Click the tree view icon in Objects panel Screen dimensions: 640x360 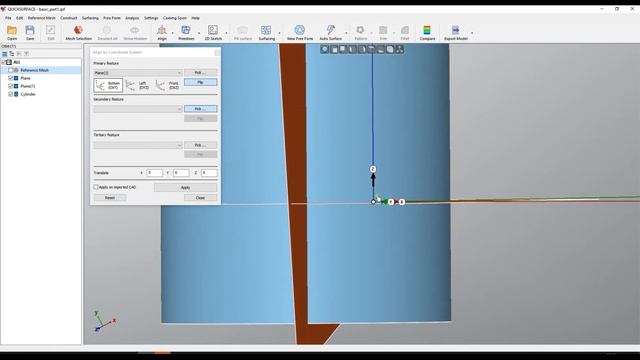[x=12, y=54]
